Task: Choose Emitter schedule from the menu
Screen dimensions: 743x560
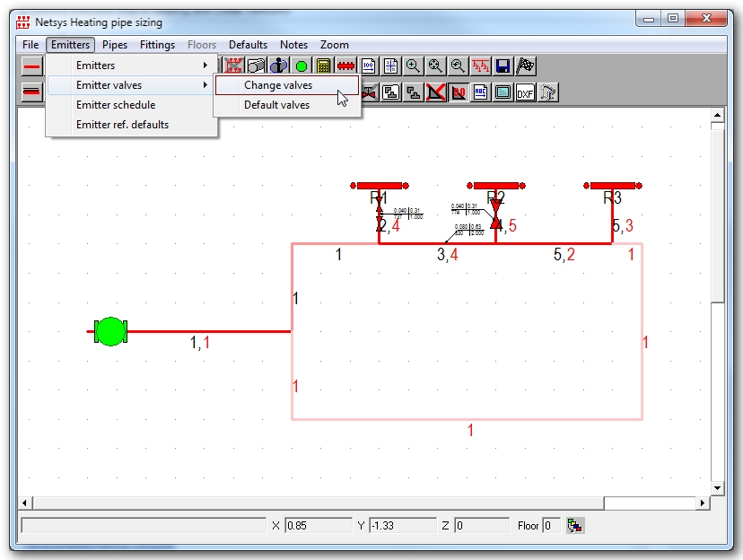Action: coord(131,105)
